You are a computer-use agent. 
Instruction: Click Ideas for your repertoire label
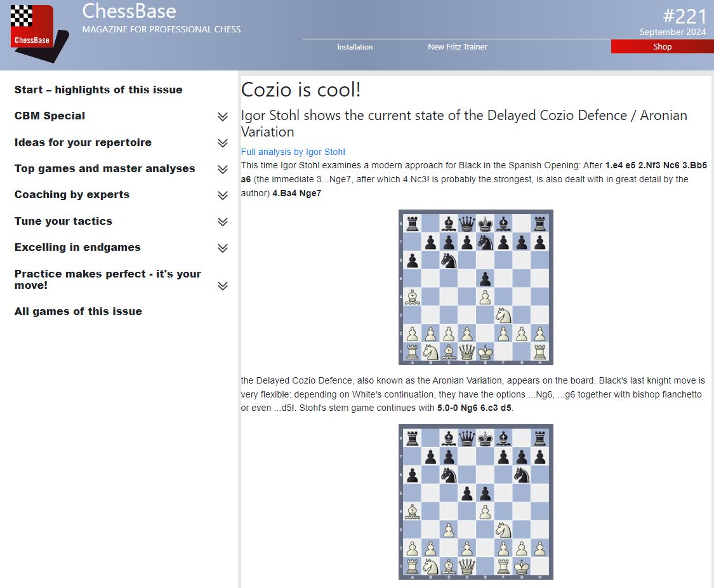tap(83, 142)
